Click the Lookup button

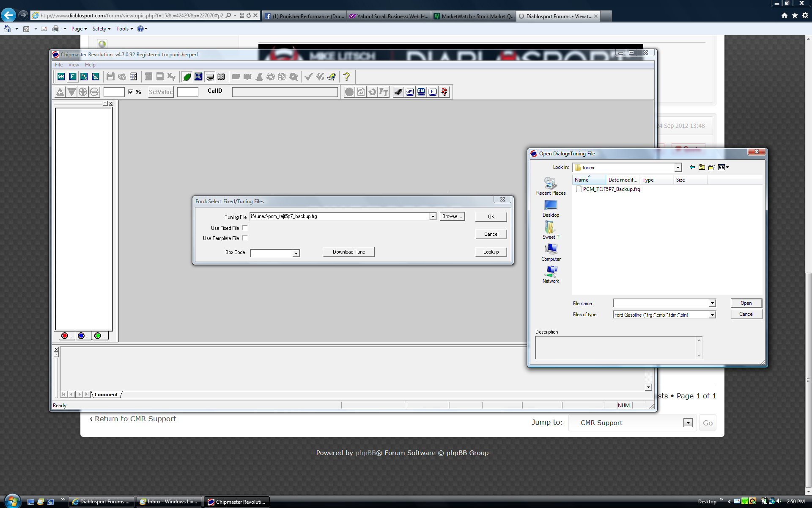point(491,252)
